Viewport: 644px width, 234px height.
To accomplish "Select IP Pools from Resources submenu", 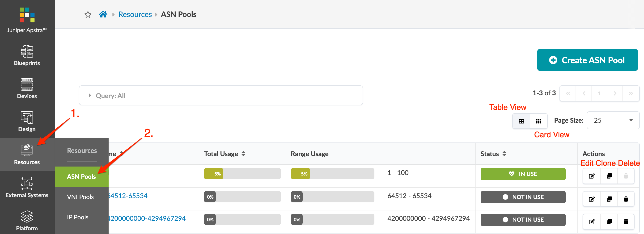I will 78,217.
